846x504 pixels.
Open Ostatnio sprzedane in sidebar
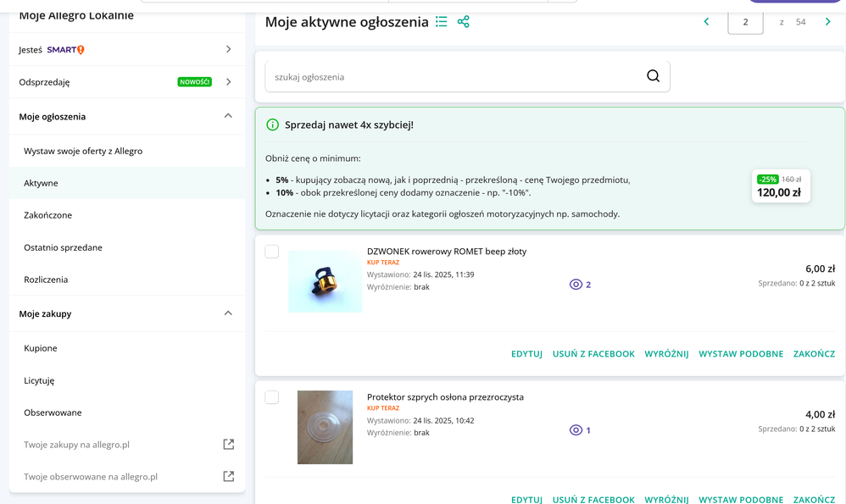(x=64, y=247)
